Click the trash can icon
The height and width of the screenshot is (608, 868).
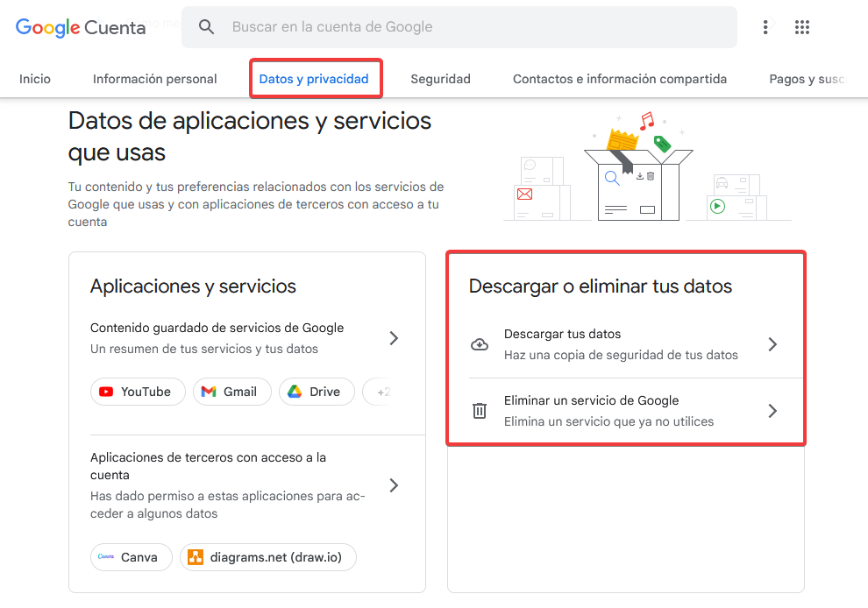click(x=480, y=411)
